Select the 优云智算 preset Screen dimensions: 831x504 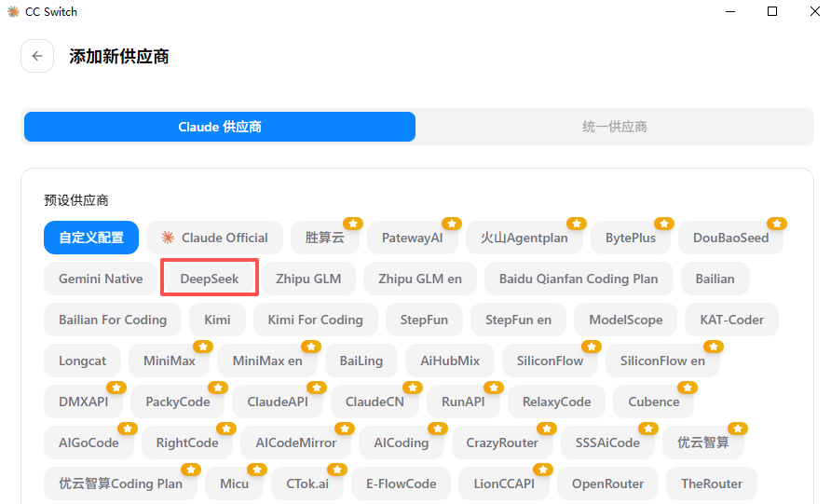(x=703, y=443)
